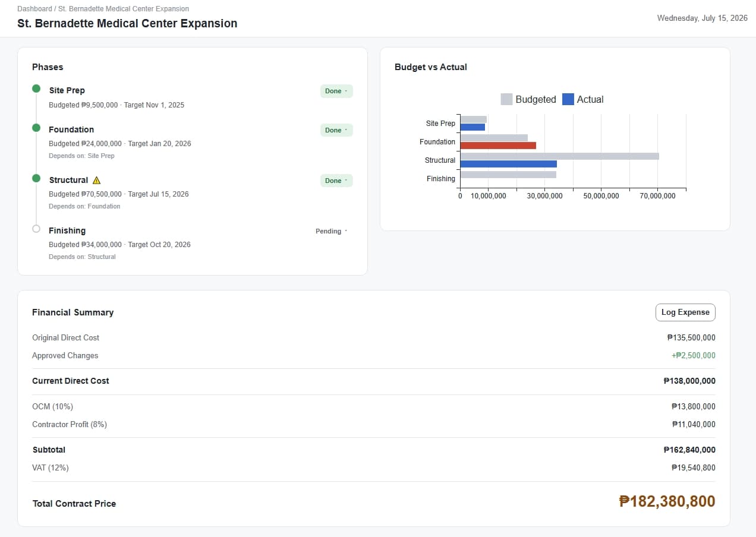Click the red Foundation actual bar
This screenshot has height=537, width=756.
click(x=498, y=146)
